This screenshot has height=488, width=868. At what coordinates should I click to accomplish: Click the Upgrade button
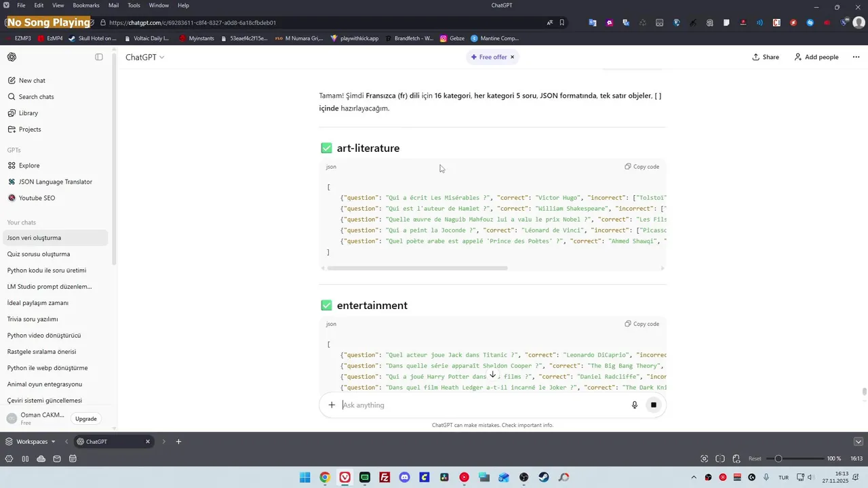(x=86, y=419)
